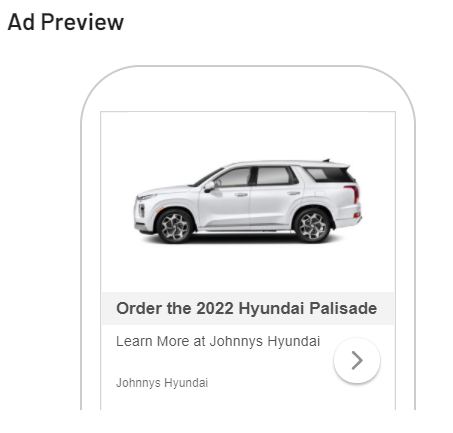453x433 pixels.
Task: Click the rear door handle of the SUV
Action: pyautogui.click(x=294, y=193)
